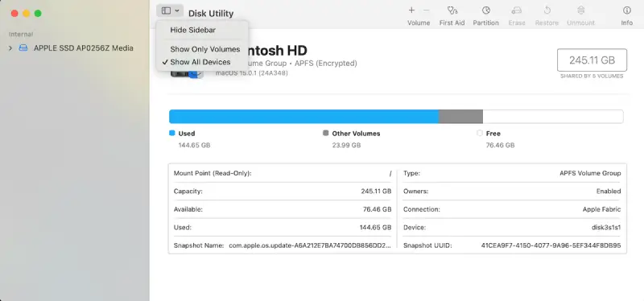Click the Capacity row in info table
Image resolution: width=644 pixels, height=301 pixels.
tap(283, 192)
